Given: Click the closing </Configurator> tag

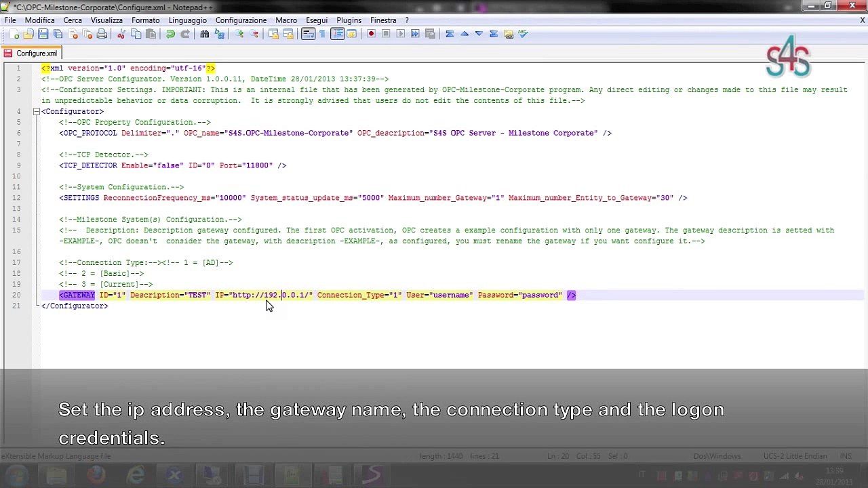Looking at the screenshot, I should click(75, 306).
